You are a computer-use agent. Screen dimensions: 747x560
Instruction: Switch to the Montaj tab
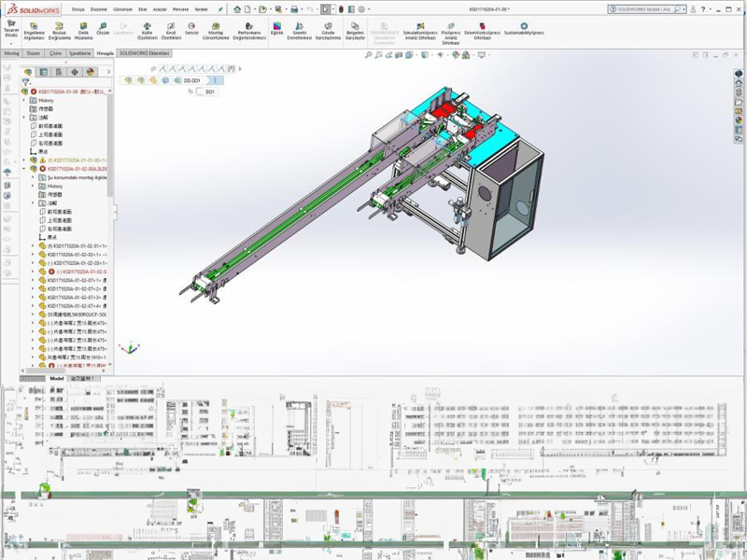[12, 53]
